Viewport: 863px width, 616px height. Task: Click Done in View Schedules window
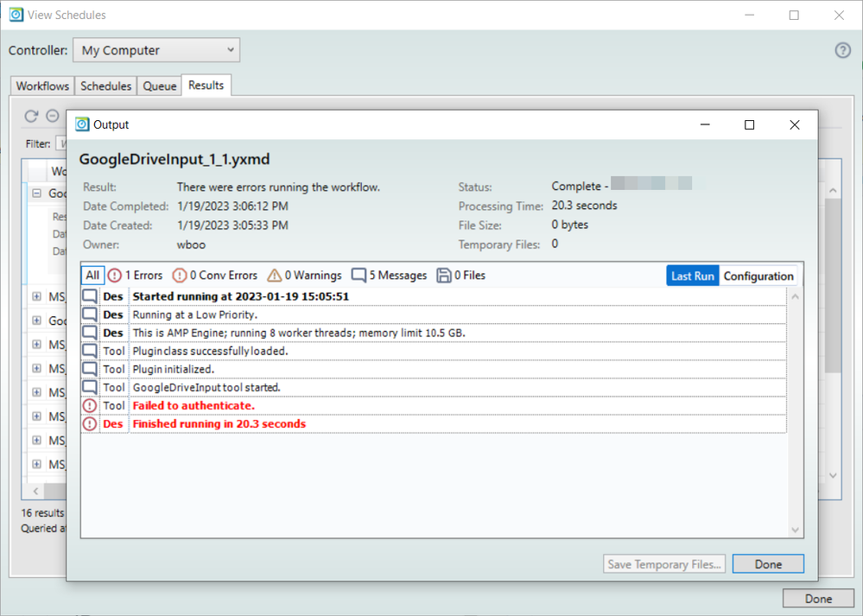818,599
